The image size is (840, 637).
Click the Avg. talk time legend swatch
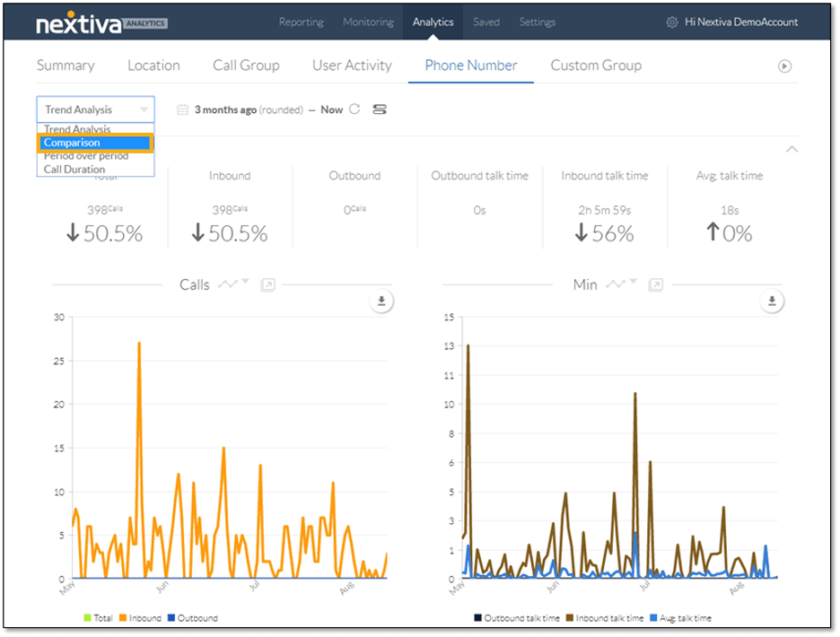pos(653,617)
